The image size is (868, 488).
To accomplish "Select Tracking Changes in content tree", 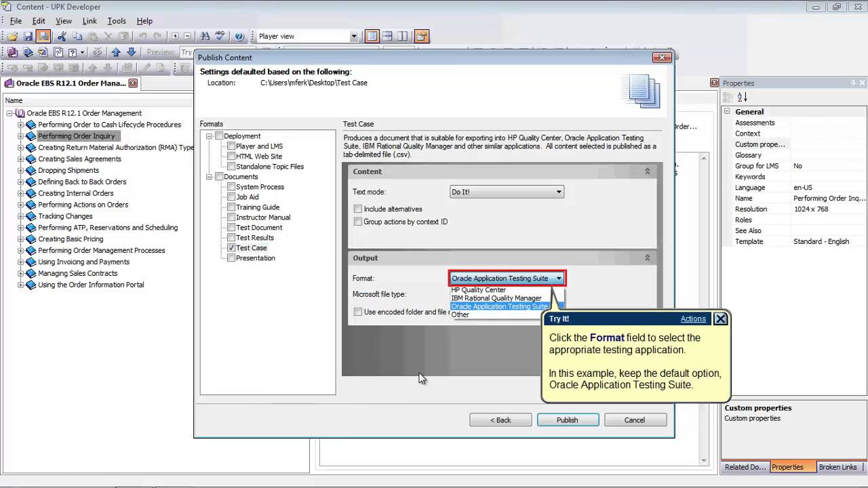I will [65, 216].
